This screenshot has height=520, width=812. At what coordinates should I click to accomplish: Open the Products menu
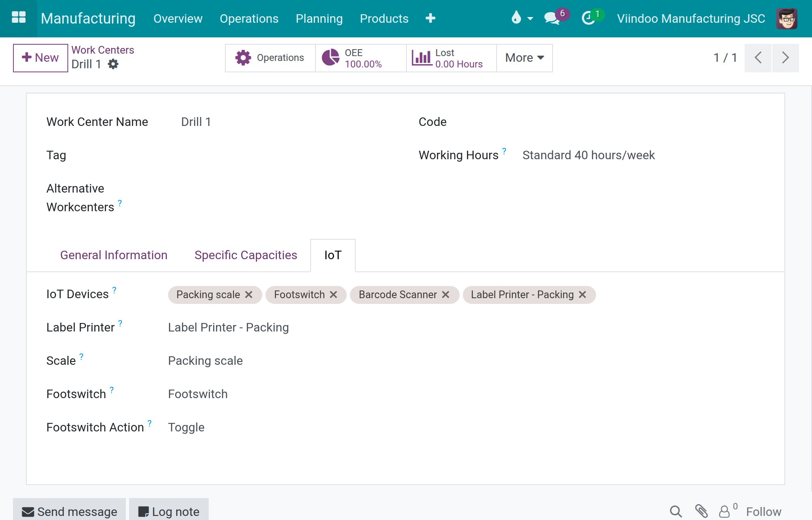point(384,18)
